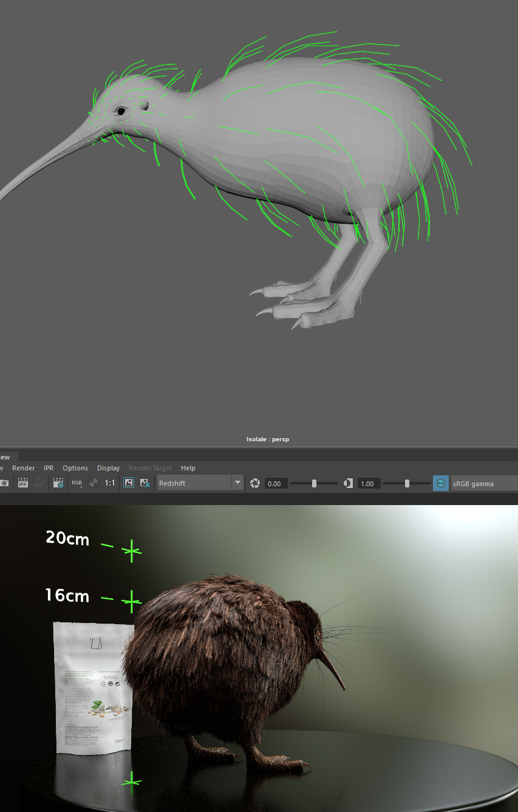Screen dimensions: 518x812
Task: Click the gamma slider handle
Action: [407, 483]
